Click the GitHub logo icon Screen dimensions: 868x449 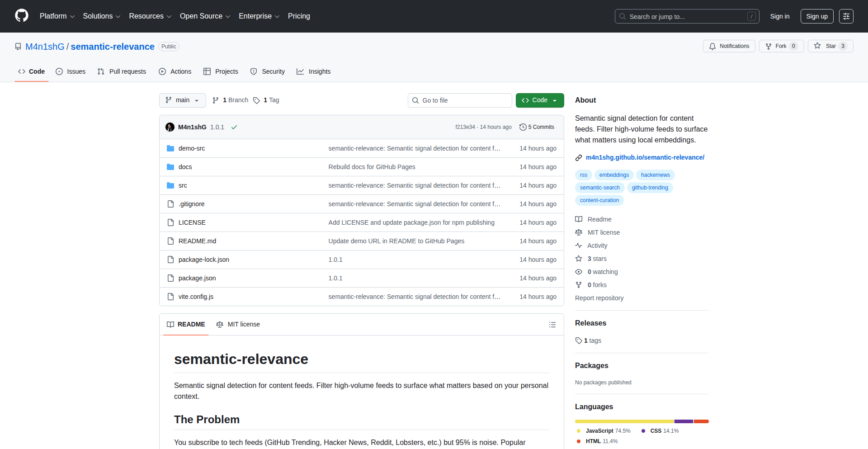click(22, 16)
